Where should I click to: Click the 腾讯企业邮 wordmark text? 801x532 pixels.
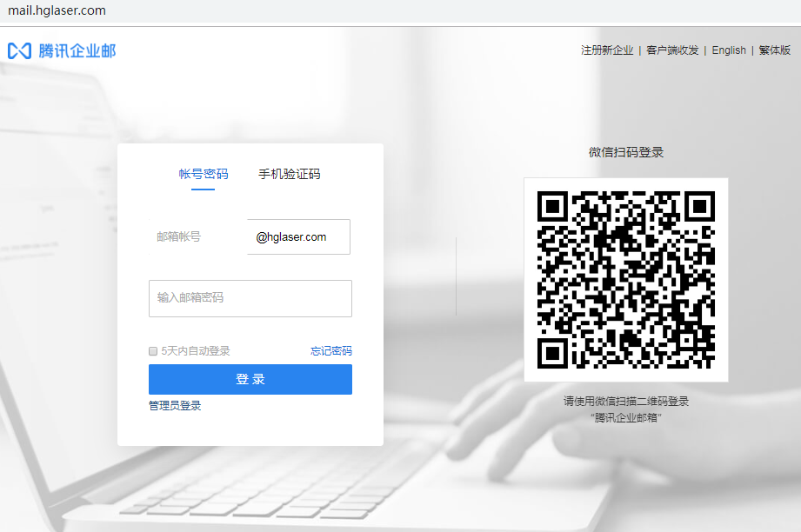click(x=77, y=50)
